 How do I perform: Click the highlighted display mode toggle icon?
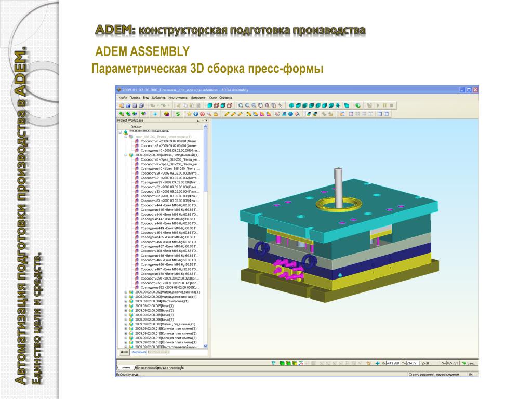tap(309, 114)
